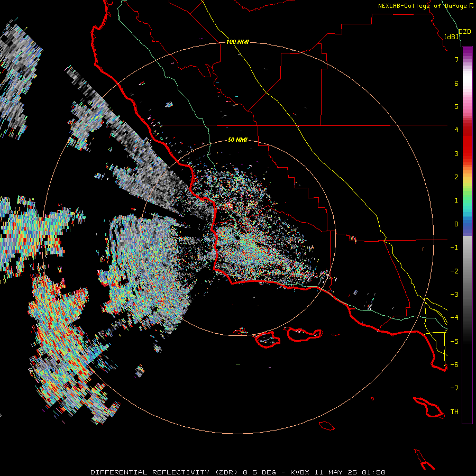The height and width of the screenshot is (476, 476).
Task: Click the -3 value on color scale
Action: (x=454, y=295)
